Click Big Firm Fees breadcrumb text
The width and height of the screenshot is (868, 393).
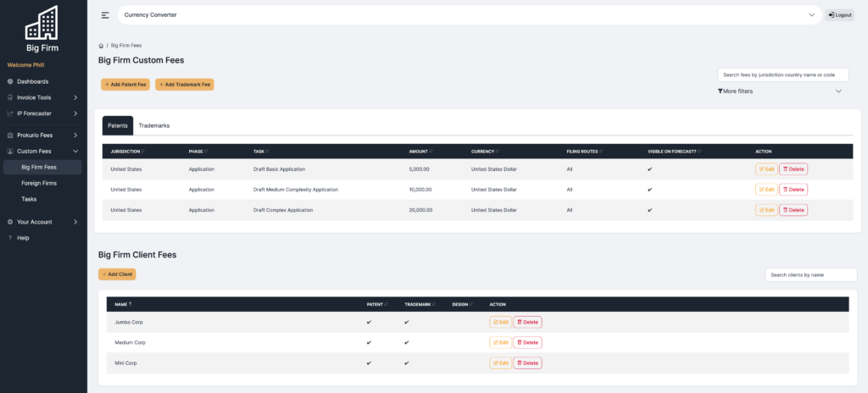pyautogui.click(x=126, y=46)
